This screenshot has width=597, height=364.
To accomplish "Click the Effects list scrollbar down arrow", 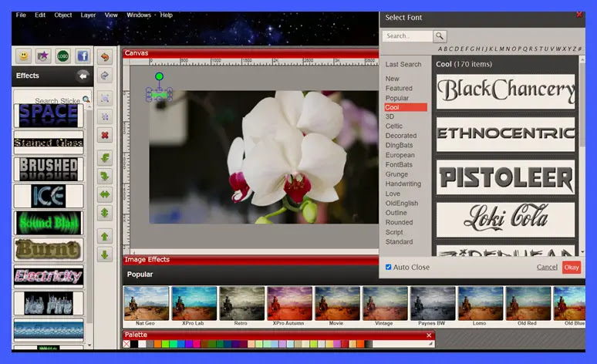I will point(89,345).
